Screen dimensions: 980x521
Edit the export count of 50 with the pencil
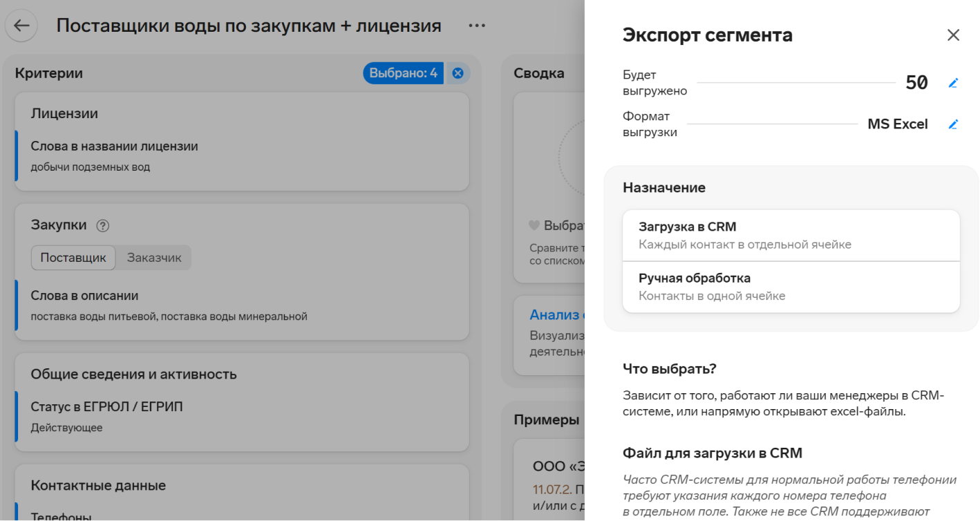953,83
